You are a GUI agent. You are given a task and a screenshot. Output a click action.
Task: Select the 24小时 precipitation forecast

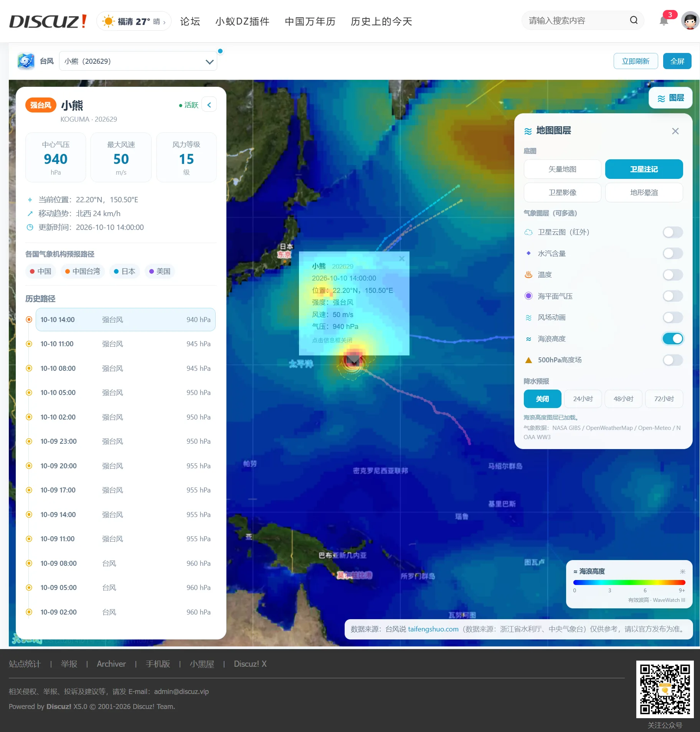coord(583,399)
